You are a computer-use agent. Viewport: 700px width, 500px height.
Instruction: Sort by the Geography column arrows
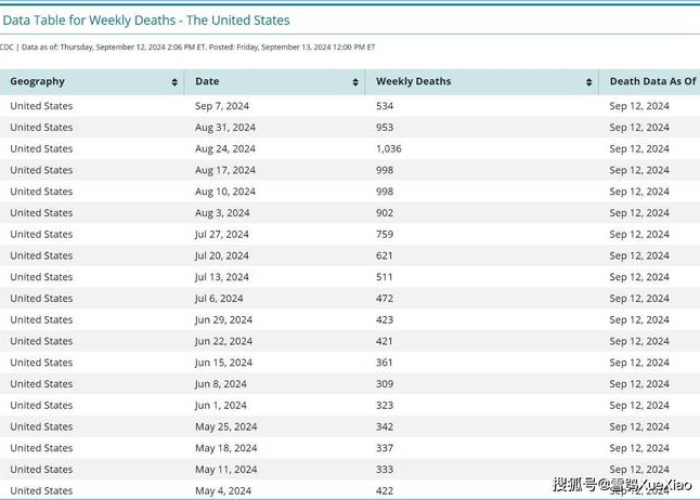pyautogui.click(x=175, y=82)
